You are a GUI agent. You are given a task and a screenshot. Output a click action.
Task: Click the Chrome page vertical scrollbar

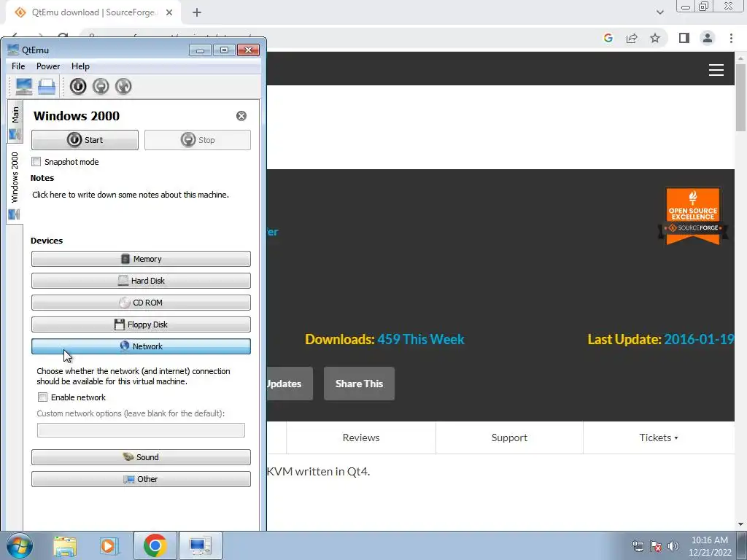click(741, 98)
